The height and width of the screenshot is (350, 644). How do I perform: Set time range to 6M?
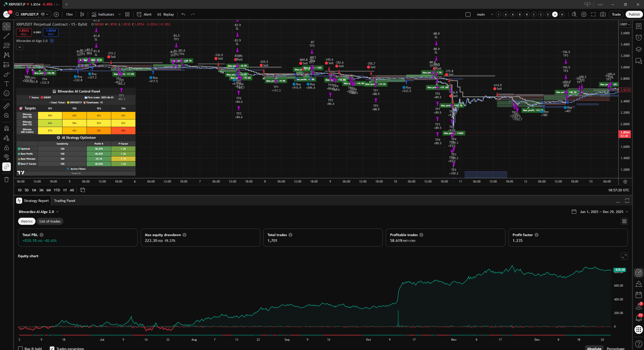click(49, 190)
